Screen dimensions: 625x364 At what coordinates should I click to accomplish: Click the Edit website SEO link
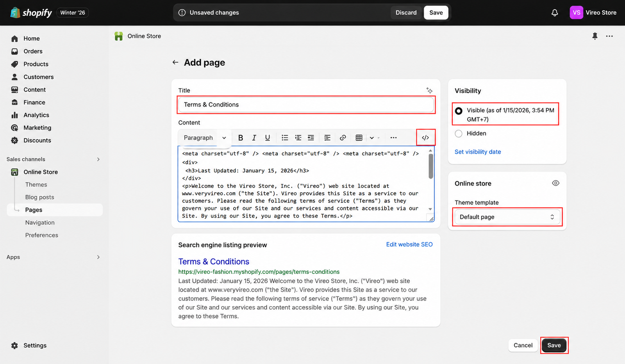tap(409, 244)
